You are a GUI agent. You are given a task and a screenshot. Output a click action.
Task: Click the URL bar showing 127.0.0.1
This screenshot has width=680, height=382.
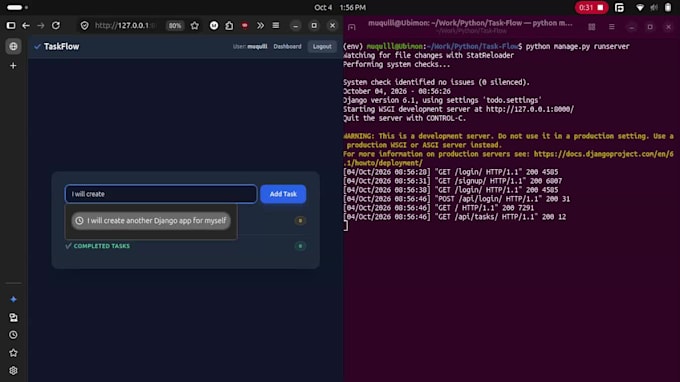pyautogui.click(x=125, y=26)
